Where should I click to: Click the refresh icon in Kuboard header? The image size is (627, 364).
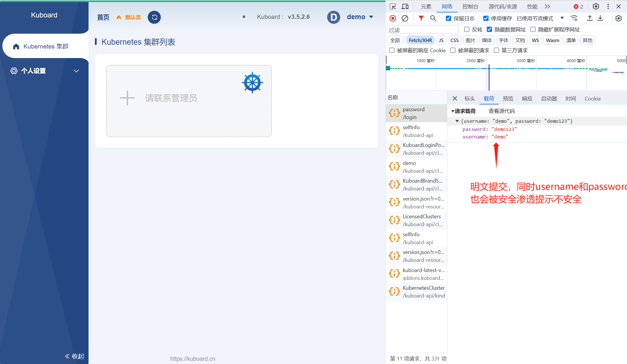154,17
